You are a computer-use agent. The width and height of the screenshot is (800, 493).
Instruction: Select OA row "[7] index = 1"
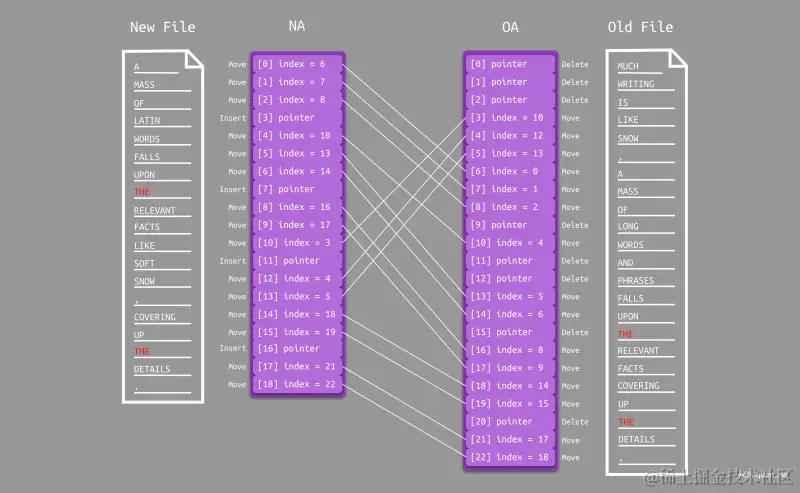[510, 189]
